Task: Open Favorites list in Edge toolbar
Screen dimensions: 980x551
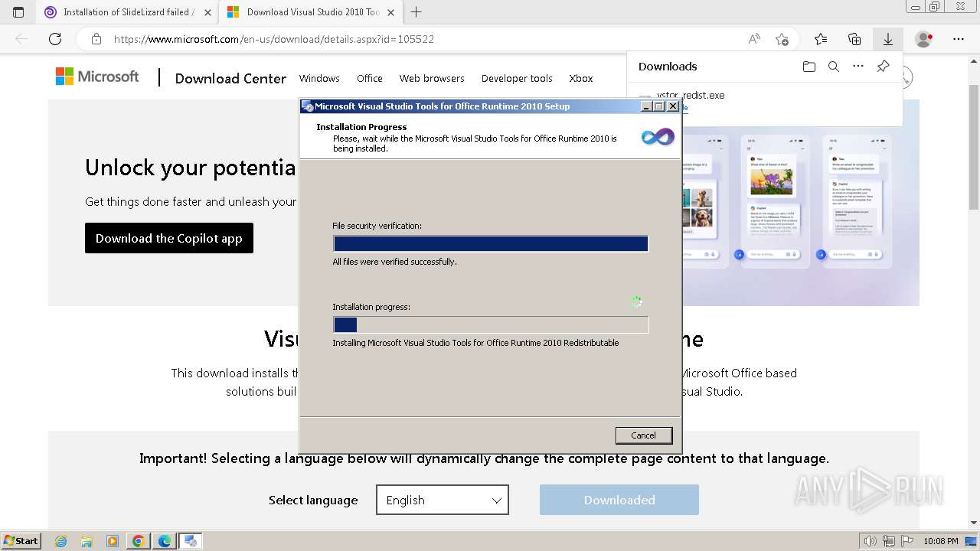Action: click(821, 39)
